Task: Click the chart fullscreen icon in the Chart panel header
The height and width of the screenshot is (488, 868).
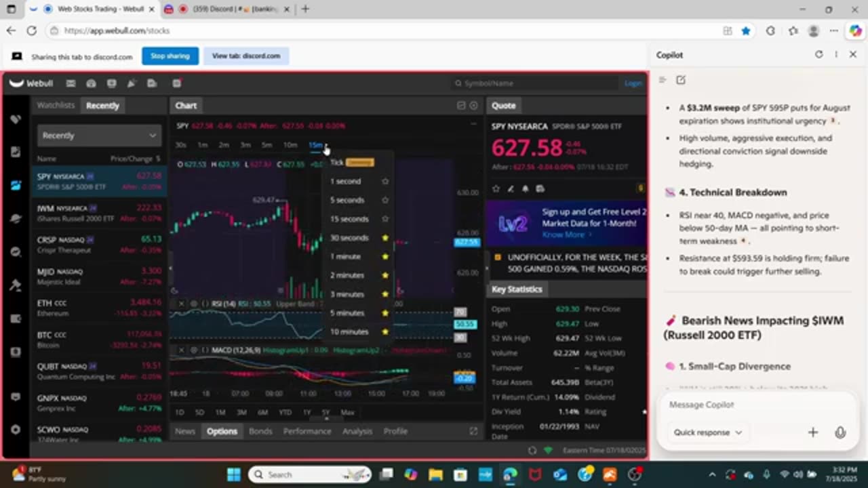Action: (461, 106)
